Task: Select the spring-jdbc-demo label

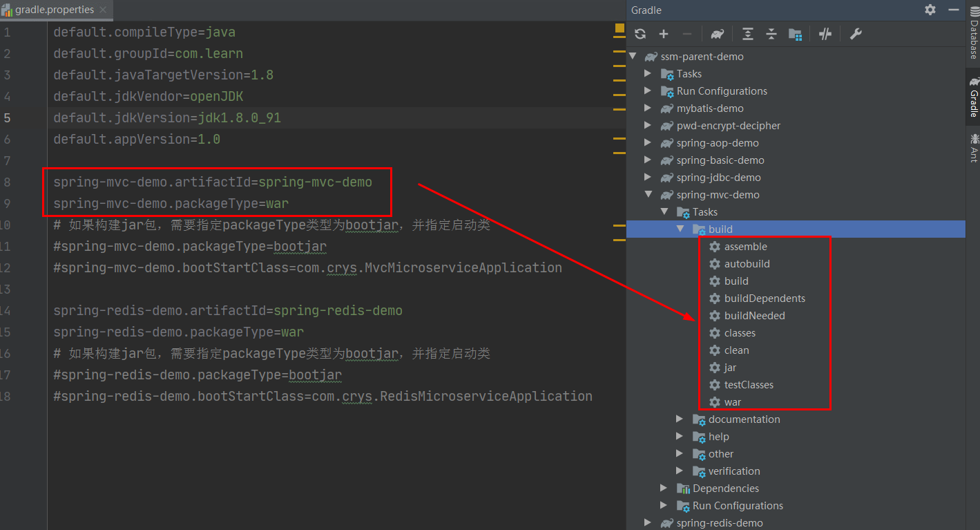Action: (x=718, y=178)
